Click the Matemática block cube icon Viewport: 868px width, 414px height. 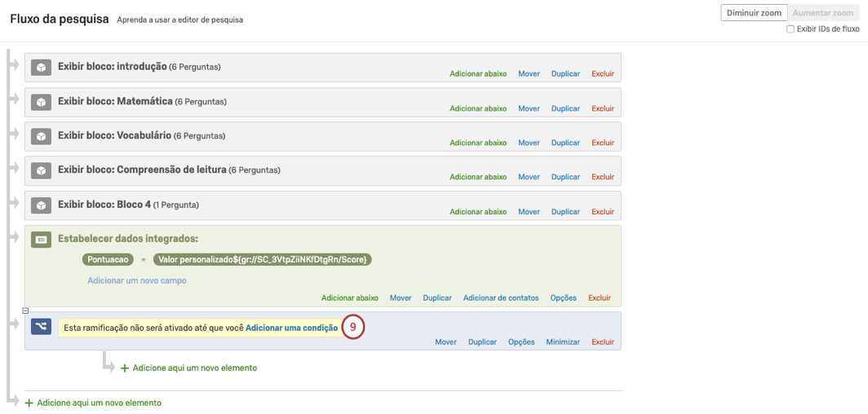click(41, 102)
